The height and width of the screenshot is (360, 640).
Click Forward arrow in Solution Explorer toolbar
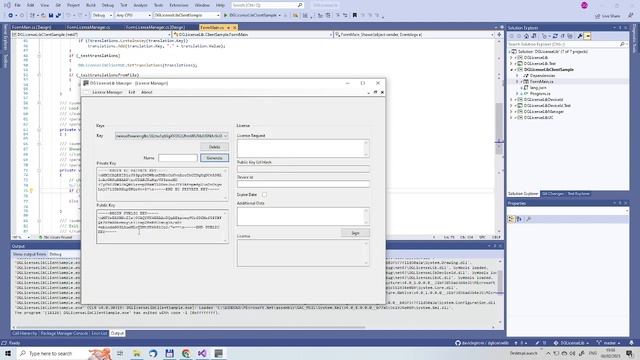[x=518, y=36]
